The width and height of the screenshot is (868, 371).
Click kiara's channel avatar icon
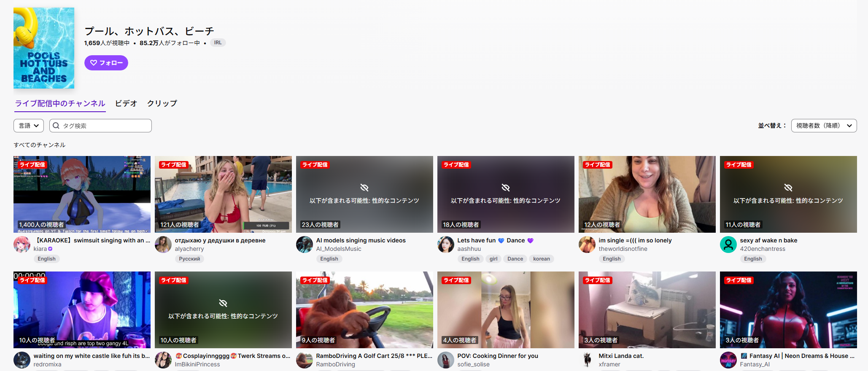22,245
